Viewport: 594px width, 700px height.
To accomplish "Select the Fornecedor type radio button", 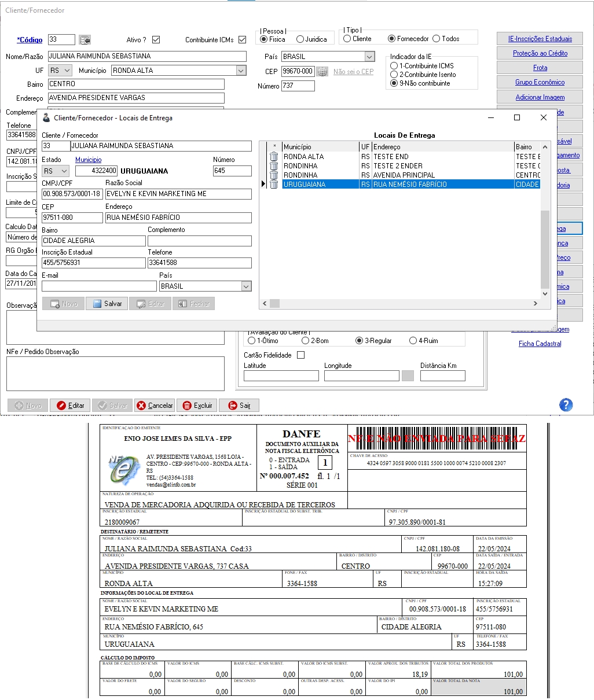I will click(392, 39).
